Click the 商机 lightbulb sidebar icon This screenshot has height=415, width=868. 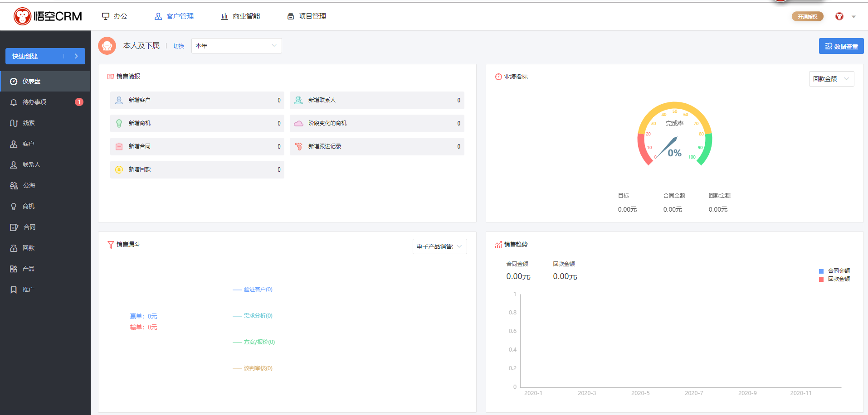tap(14, 207)
